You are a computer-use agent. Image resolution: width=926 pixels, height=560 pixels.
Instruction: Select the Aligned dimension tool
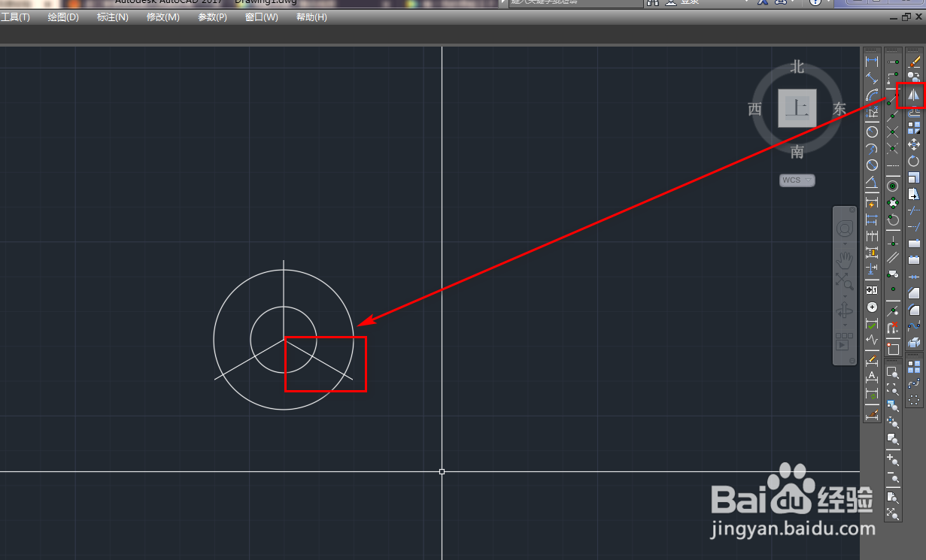coord(872,77)
